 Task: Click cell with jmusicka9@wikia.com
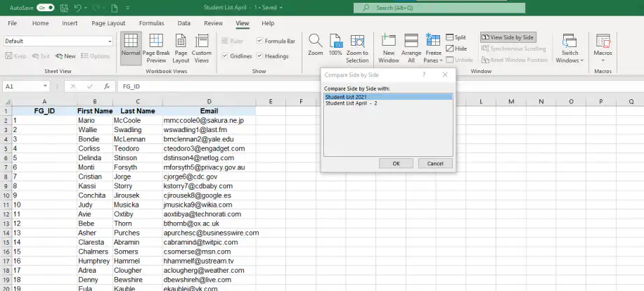209,205
